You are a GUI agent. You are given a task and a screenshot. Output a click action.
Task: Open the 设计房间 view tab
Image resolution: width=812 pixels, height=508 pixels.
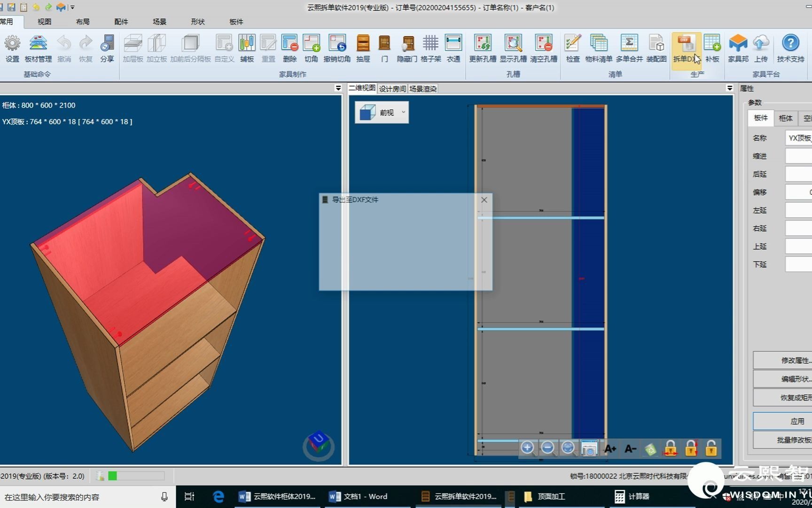point(392,89)
